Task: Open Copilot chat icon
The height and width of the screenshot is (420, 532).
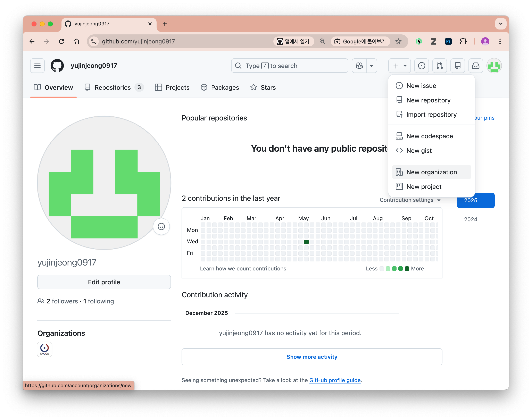Action: click(x=359, y=66)
